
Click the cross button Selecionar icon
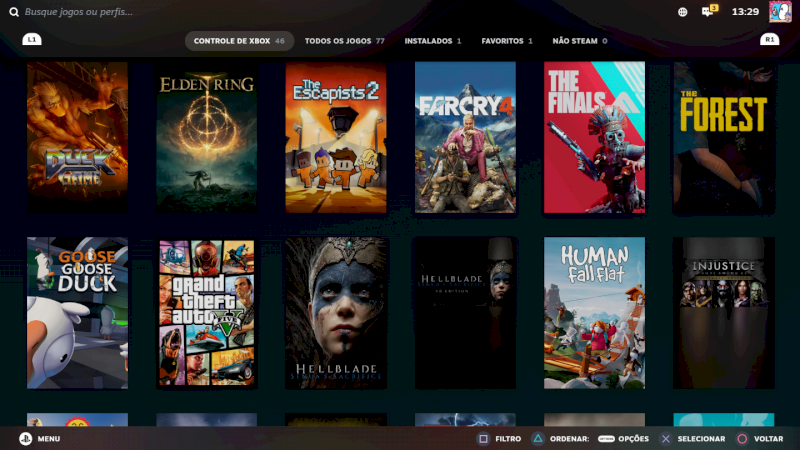[x=665, y=439]
